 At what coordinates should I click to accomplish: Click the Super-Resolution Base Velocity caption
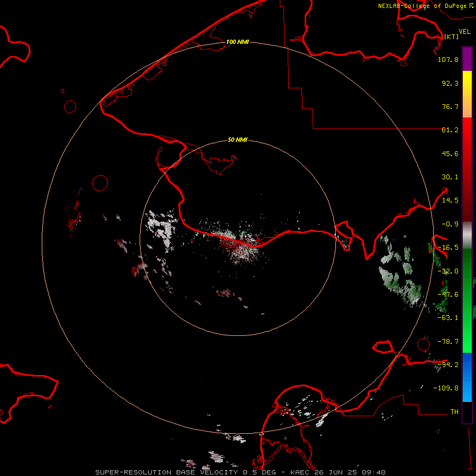(241, 472)
